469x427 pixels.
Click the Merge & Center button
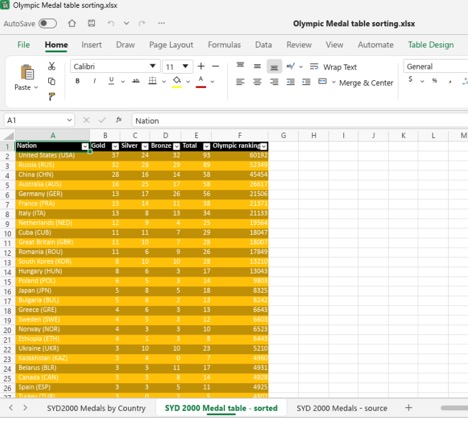click(x=356, y=82)
